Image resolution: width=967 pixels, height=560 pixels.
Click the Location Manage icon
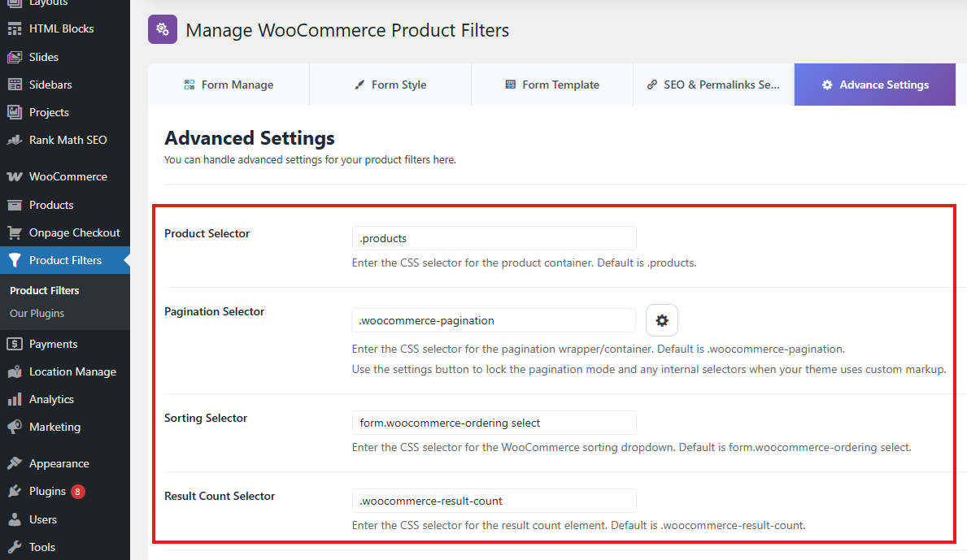(x=14, y=371)
